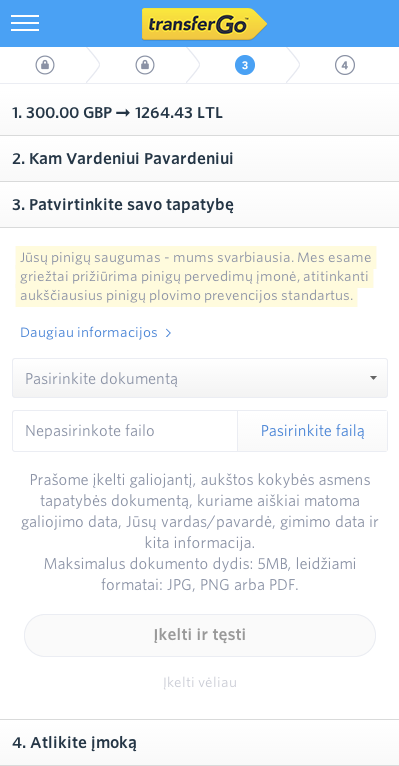Click the document dropdown arrow

[x=373, y=378]
